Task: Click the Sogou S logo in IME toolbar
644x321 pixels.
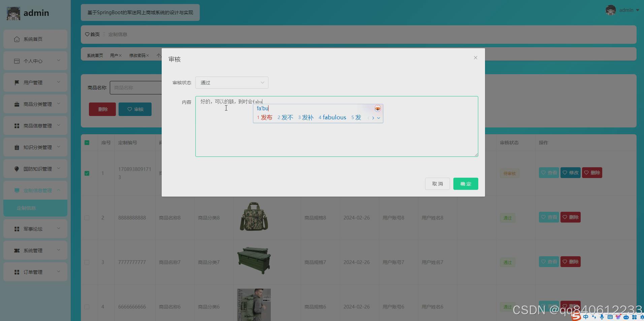Action: (576, 316)
